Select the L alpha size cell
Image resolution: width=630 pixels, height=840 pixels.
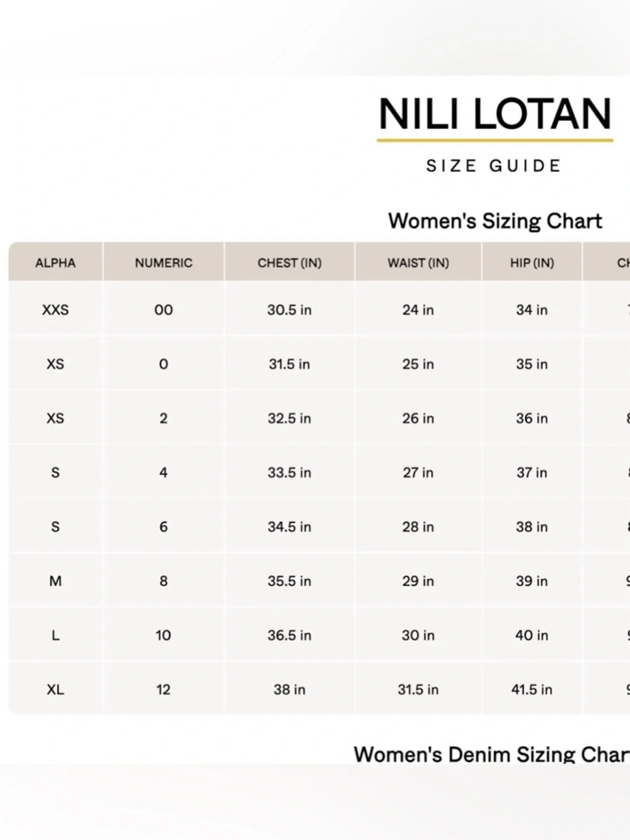pos(55,635)
